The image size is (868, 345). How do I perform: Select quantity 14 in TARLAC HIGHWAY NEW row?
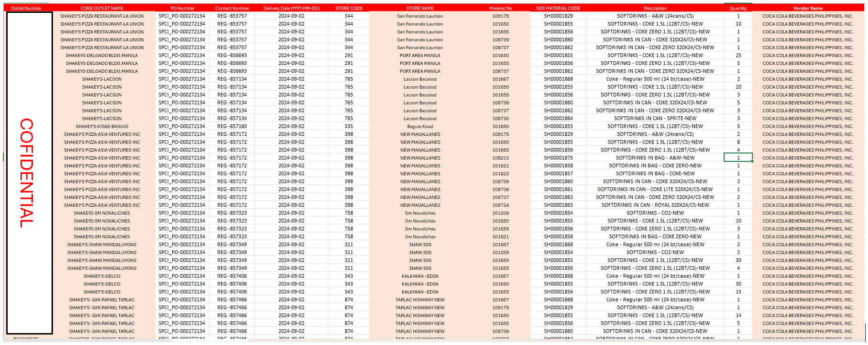pos(738,315)
